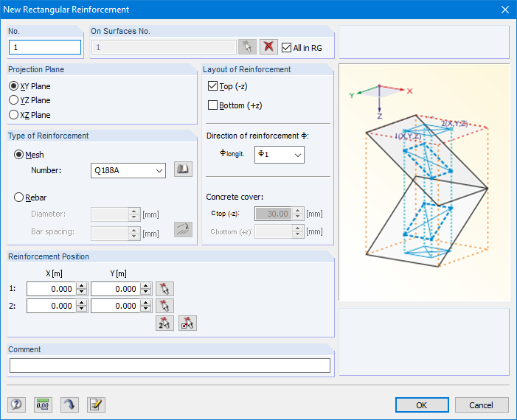
Task: Enable the Bottom (+z) layout checkbox
Action: click(x=212, y=105)
